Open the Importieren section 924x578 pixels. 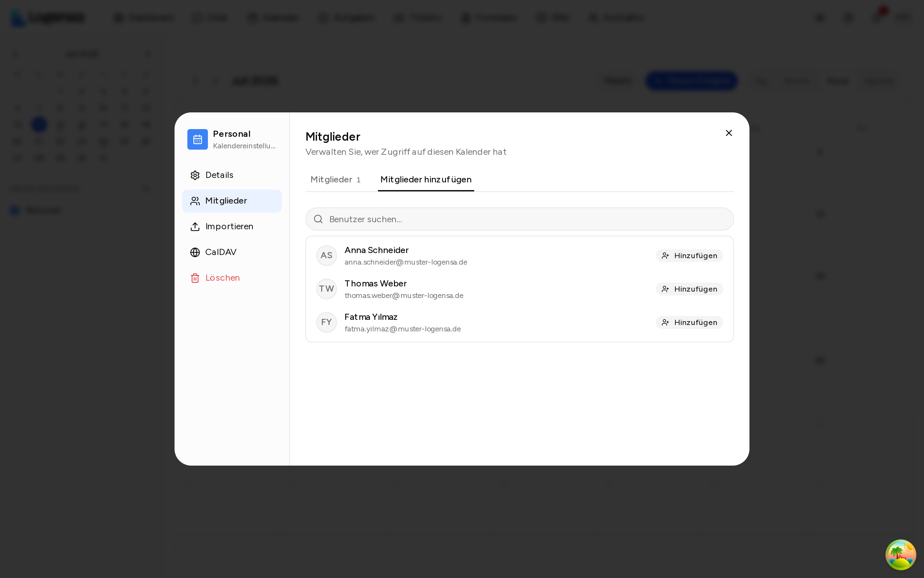[232, 226]
